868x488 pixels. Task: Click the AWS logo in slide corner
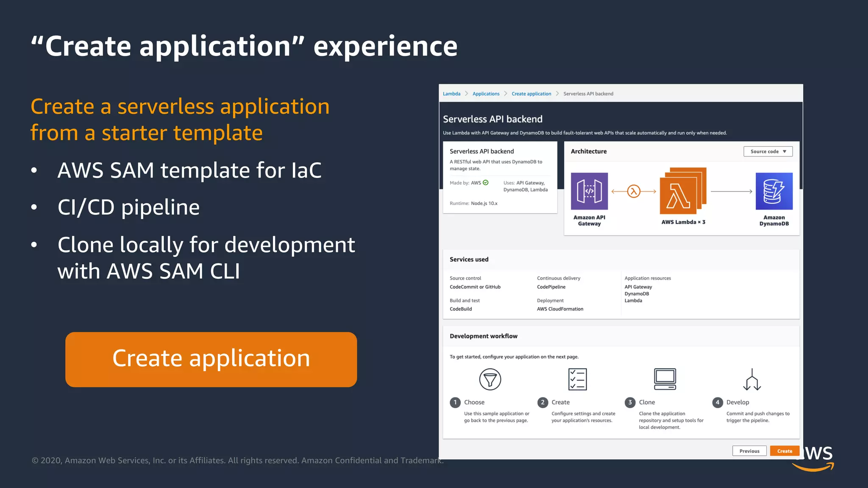click(x=814, y=459)
